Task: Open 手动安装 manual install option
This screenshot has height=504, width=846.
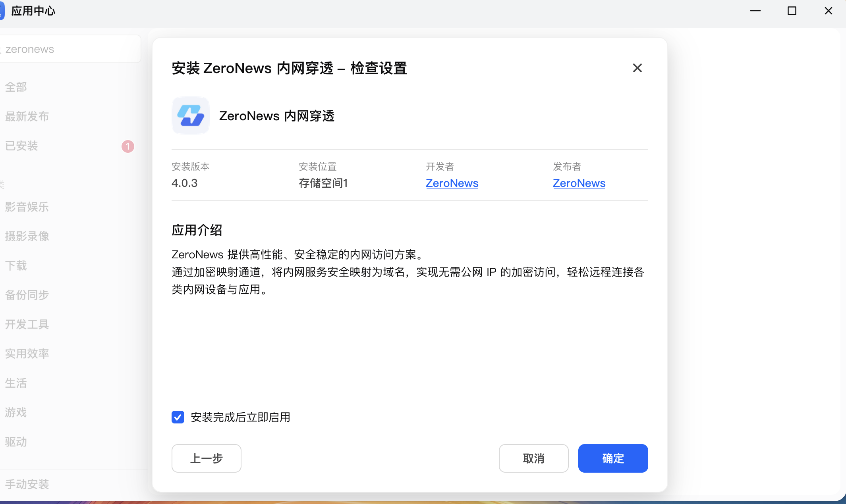Action: (27, 484)
